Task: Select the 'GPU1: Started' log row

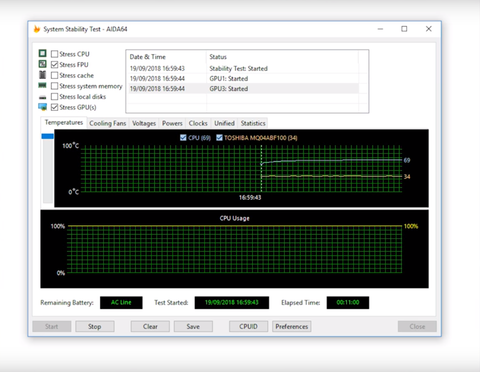Action: tap(244, 79)
